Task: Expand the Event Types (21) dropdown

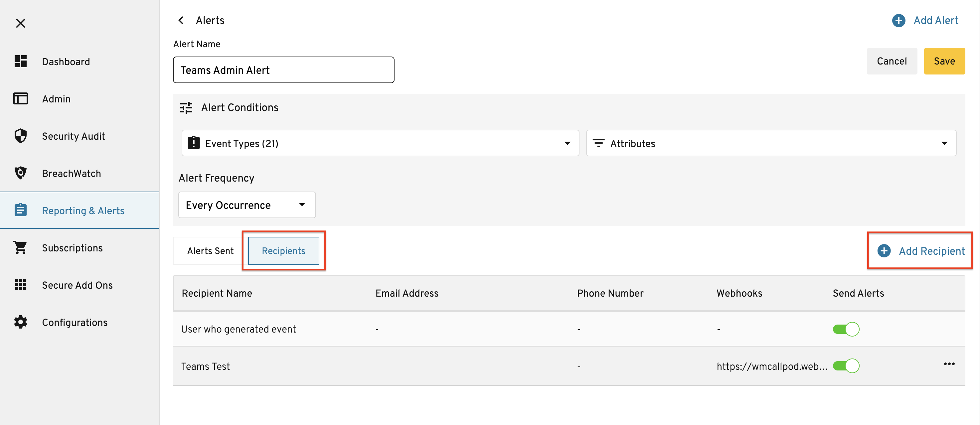Action: [x=380, y=143]
